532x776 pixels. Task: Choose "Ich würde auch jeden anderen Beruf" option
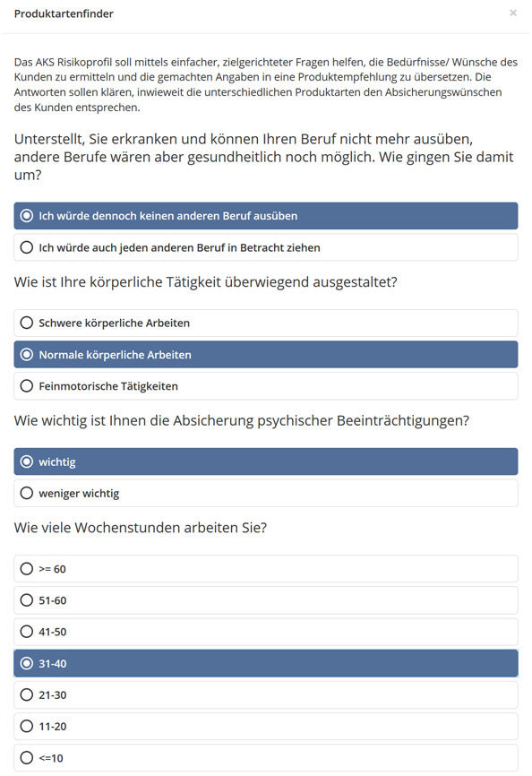click(266, 247)
